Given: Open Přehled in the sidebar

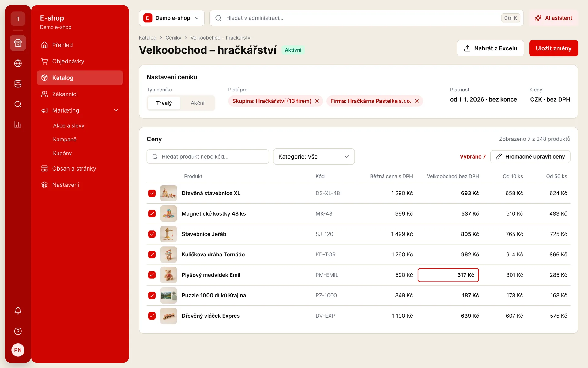Looking at the screenshot, I should [80, 45].
